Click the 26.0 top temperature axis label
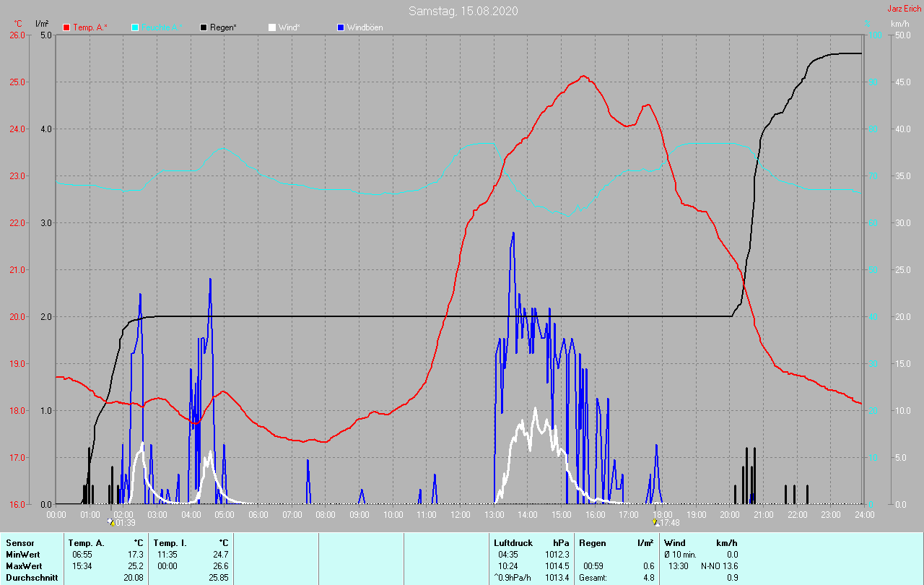 (17, 35)
